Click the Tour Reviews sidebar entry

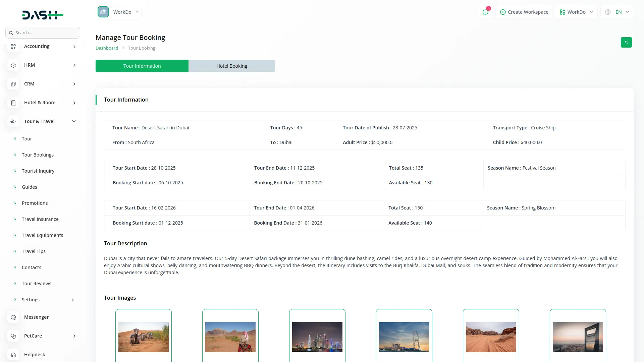tap(37, 283)
